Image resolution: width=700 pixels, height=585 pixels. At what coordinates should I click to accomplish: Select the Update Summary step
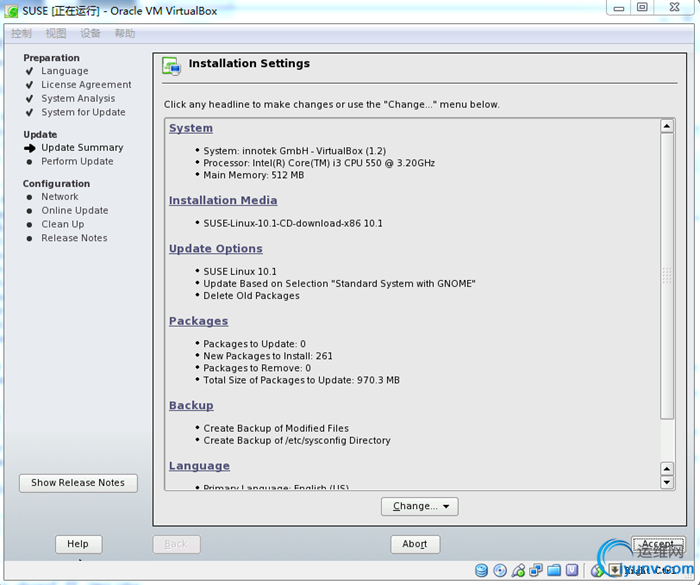click(82, 148)
